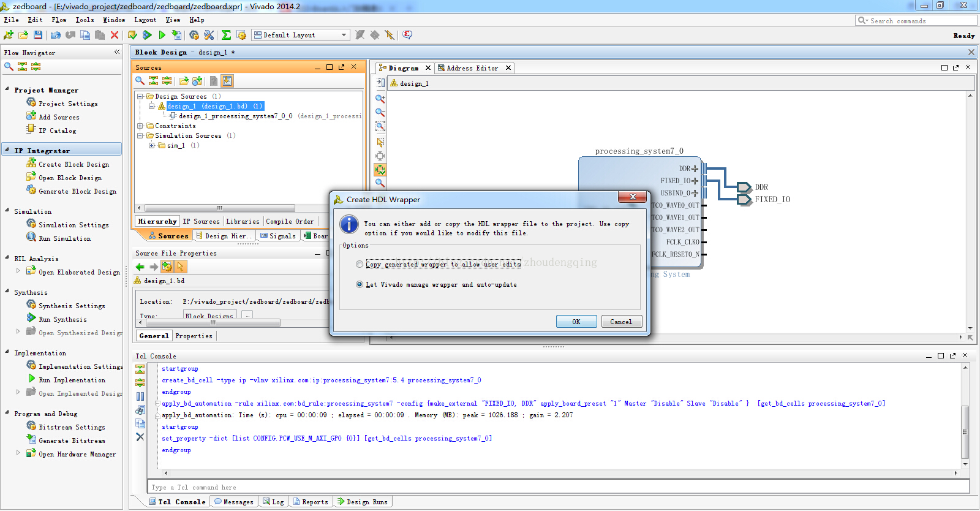The image size is (980, 511).
Task: Click Select Area arrow icon in Diagram toolbar
Action: [380, 142]
